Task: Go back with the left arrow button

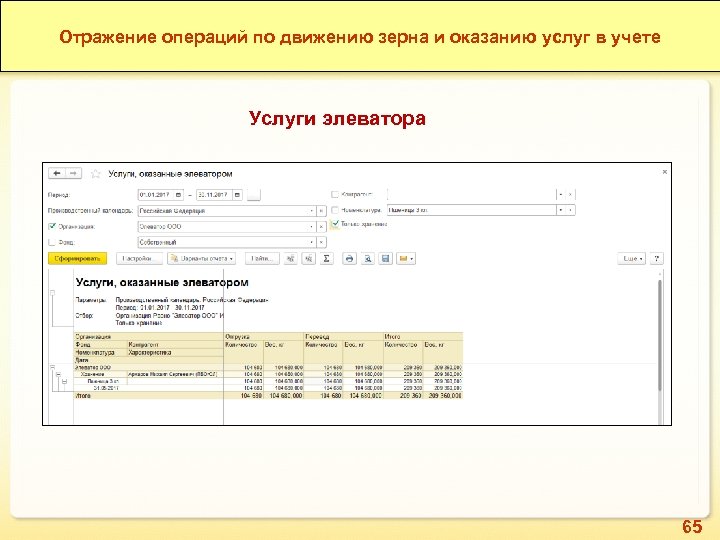Action: [x=57, y=173]
